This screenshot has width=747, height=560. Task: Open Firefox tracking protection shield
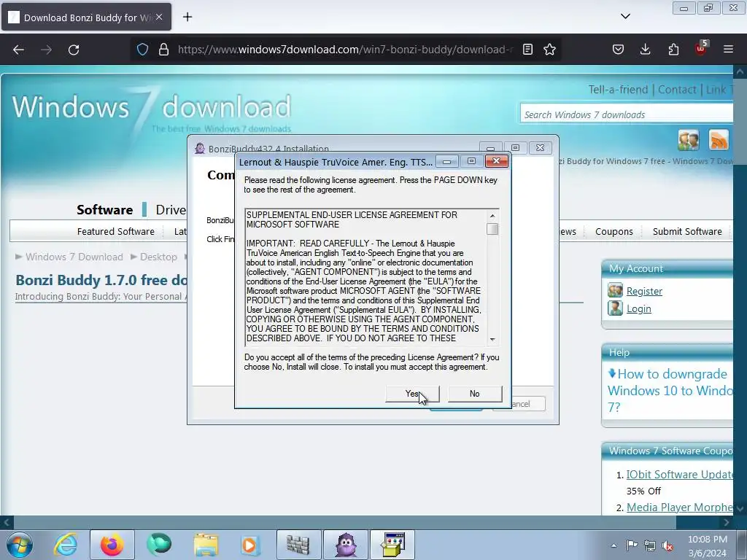click(142, 49)
